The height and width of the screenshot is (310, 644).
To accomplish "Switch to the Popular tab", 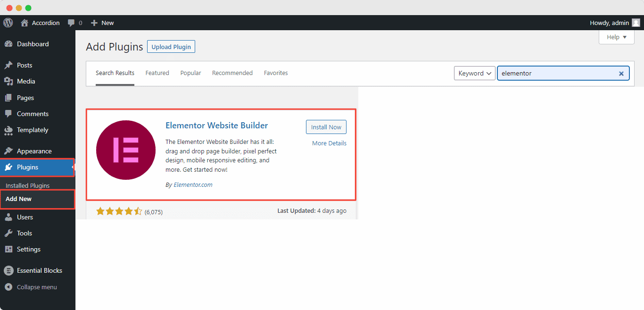I will pyautogui.click(x=190, y=73).
